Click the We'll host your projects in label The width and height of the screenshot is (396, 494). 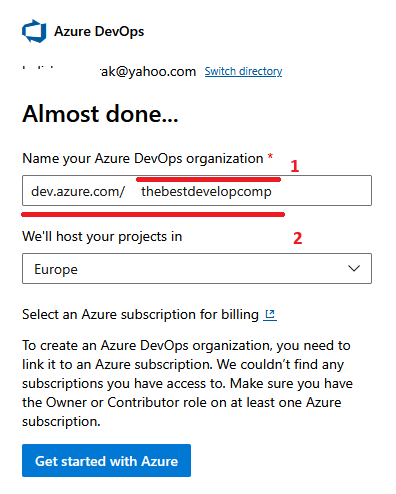click(102, 237)
